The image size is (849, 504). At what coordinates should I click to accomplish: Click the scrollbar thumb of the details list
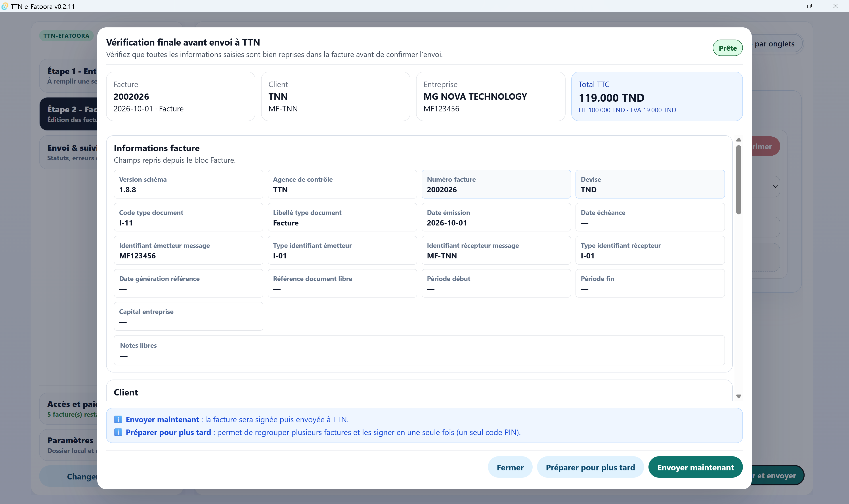(x=738, y=180)
